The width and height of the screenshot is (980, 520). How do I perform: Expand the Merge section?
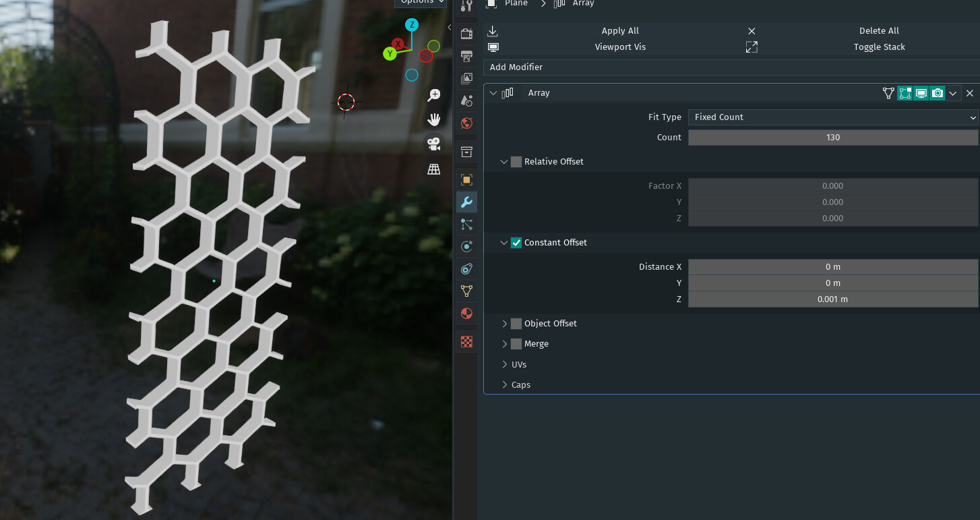pos(504,344)
